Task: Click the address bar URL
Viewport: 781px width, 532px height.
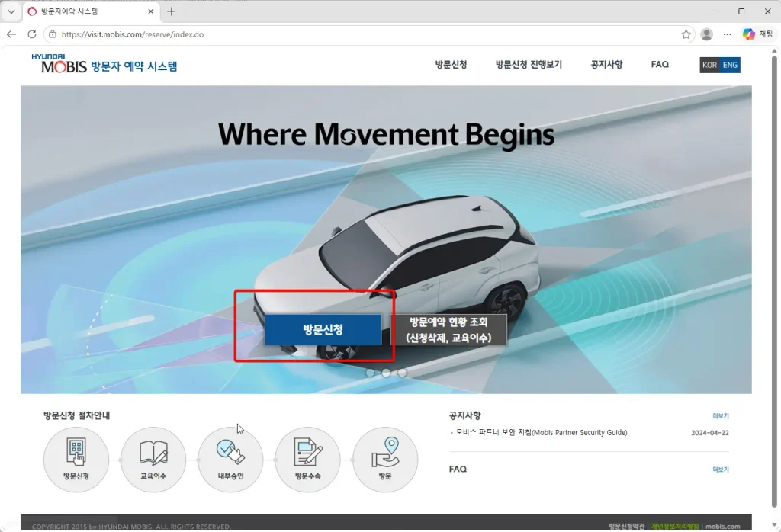Action: [x=133, y=34]
